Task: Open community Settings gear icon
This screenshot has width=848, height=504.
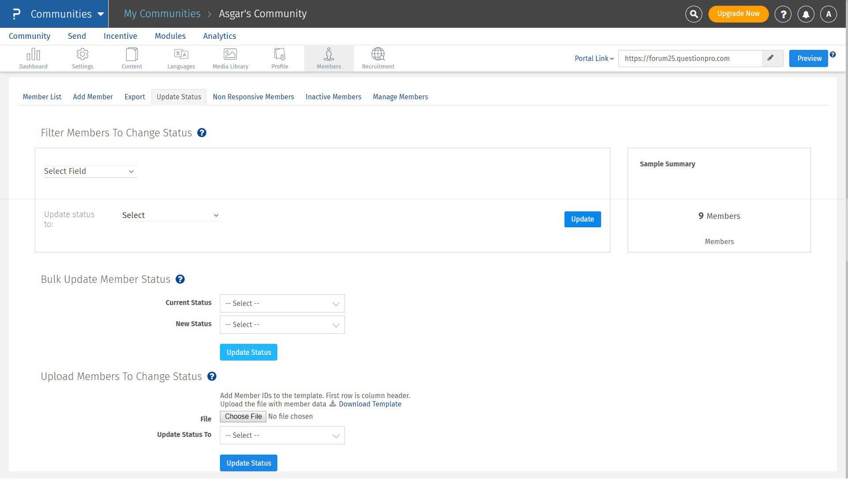Action: pos(83,58)
